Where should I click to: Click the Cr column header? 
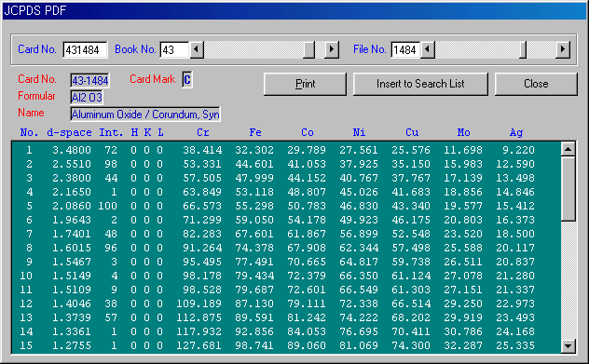pos(203,132)
